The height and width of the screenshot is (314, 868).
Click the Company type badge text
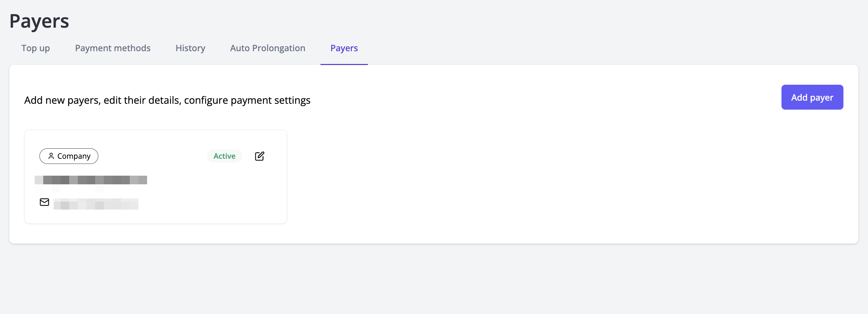pos(74,156)
